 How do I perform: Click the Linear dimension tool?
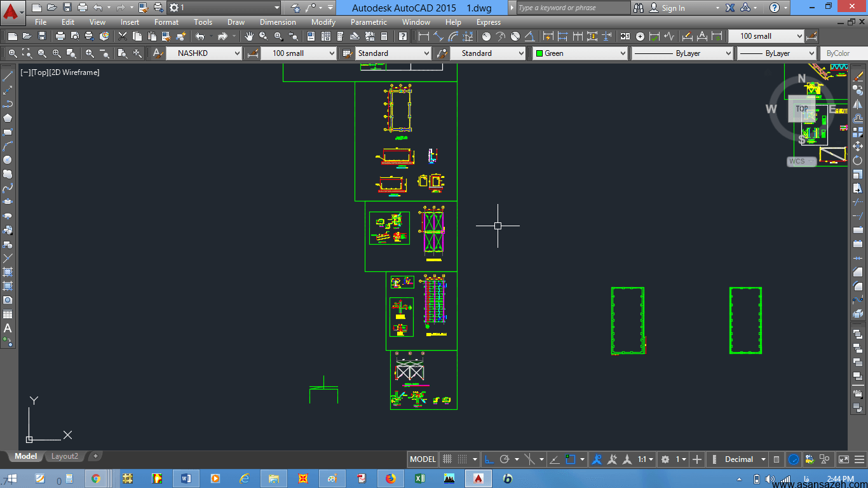(424, 36)
